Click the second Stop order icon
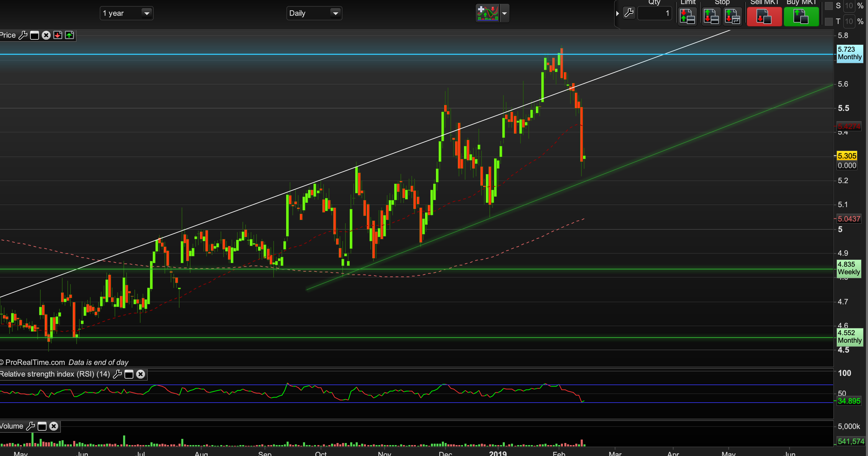The image size is (868, 456). coord(732,16)
